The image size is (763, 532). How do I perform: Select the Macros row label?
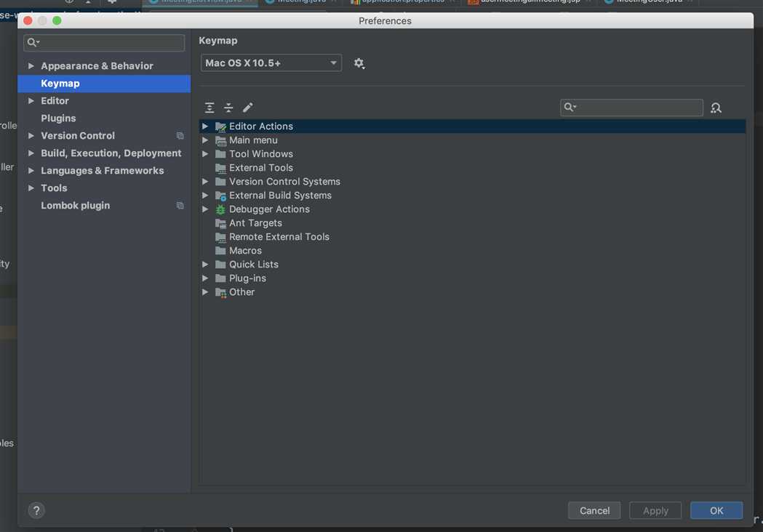click(x=245, y=251)
